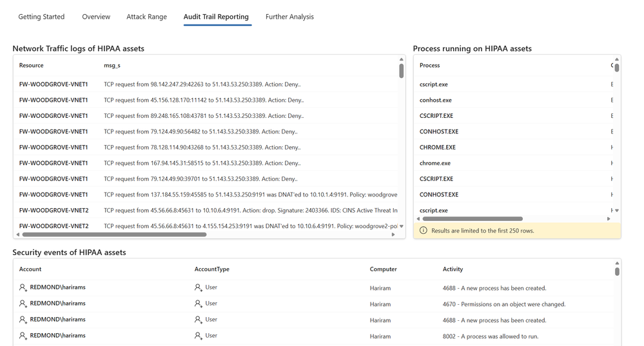Click the User type icon in the 8002 row
This screenshot has height=346, width=644.
click(199, 336)
